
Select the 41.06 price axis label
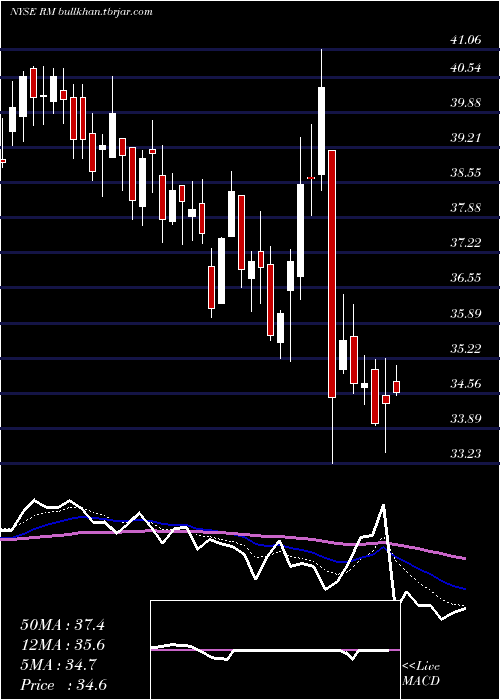point(465,40)
